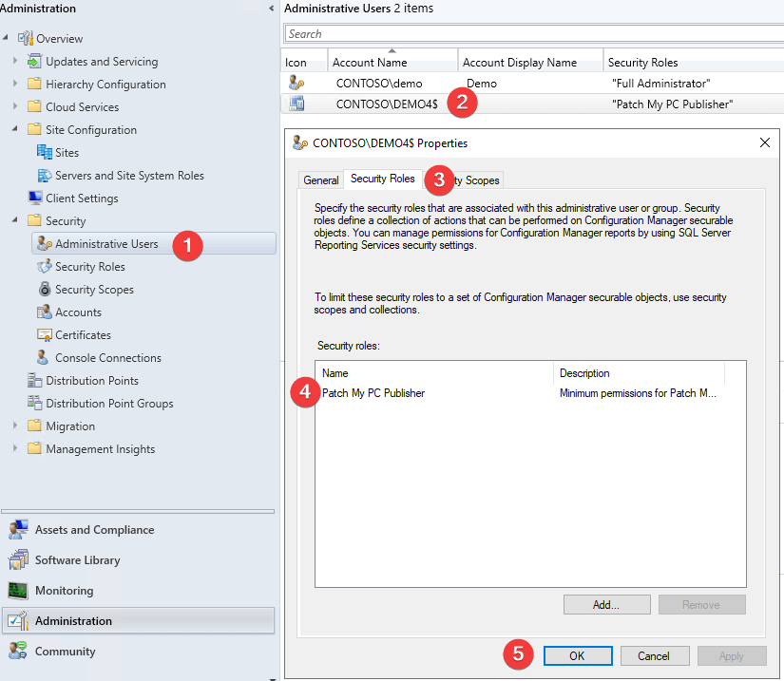Click the Security Scopes lock icon

coord(45,289)
